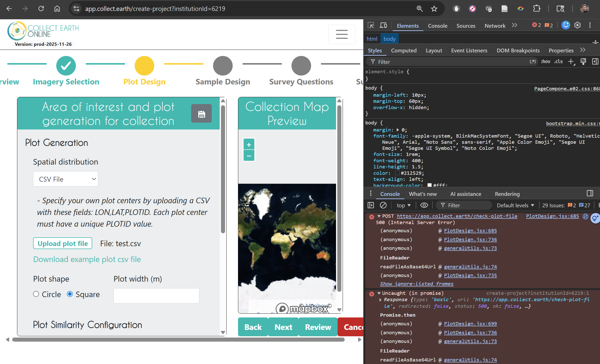Switch to the Network tab

click(x=495, y=26)
